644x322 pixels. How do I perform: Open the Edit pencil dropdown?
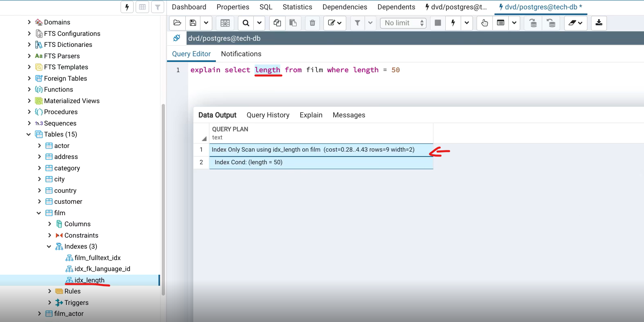tap(335, 23)
